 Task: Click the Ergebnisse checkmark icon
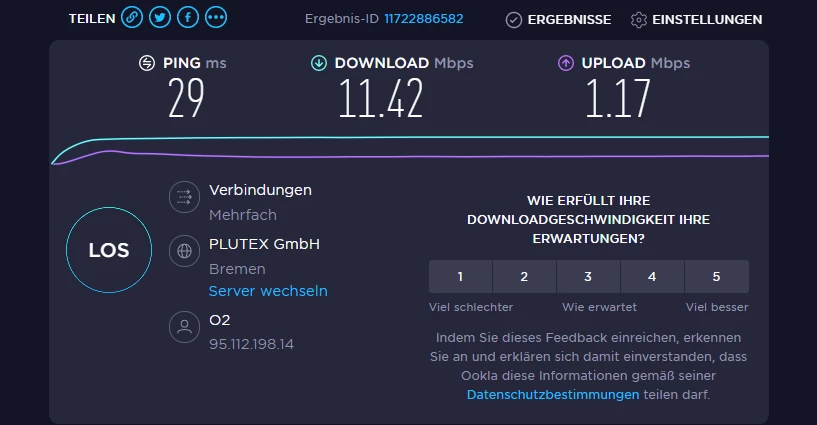point(514,19)
